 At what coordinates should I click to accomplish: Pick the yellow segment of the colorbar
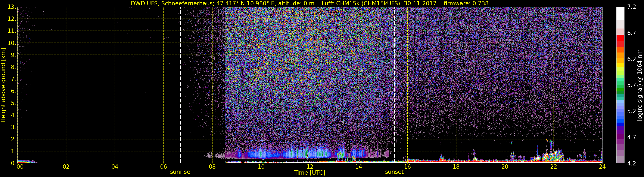click(620, 65)
